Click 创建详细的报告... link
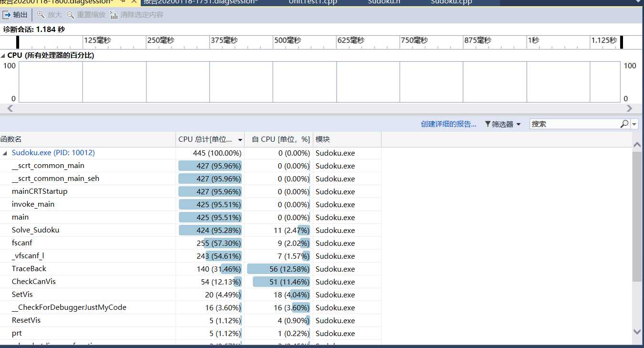The width and height of the screenshot is (644, 348). [x=448, y=124]
